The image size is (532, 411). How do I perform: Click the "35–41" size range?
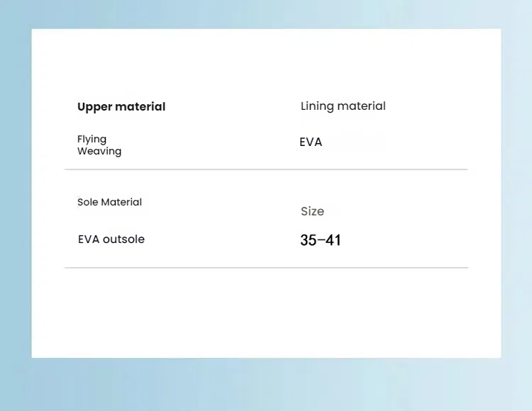click(x=321, y=240)
